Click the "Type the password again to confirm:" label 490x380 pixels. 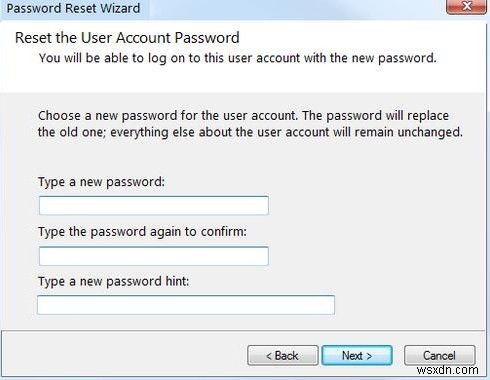tap(142, 232)
